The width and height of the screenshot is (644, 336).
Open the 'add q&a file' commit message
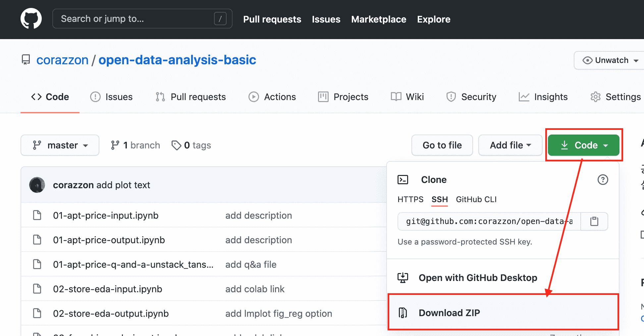pyautogui.click(x=251, y=264)
